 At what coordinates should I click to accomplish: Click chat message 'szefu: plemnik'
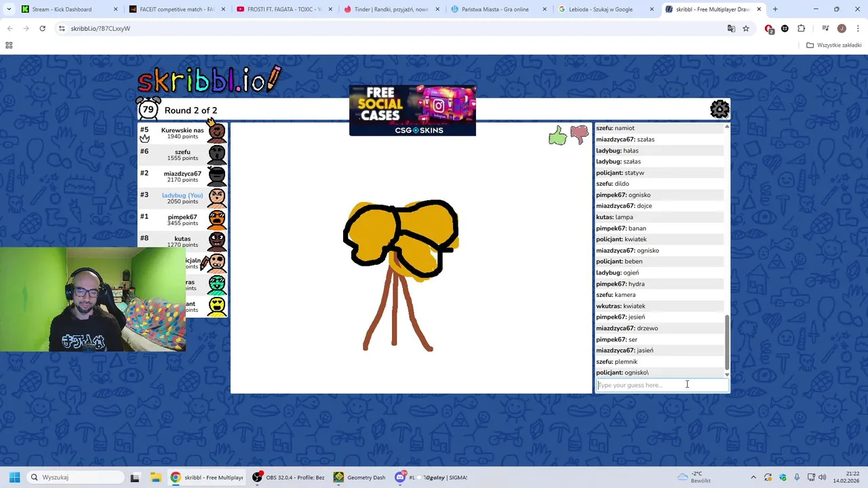point(616,362)
